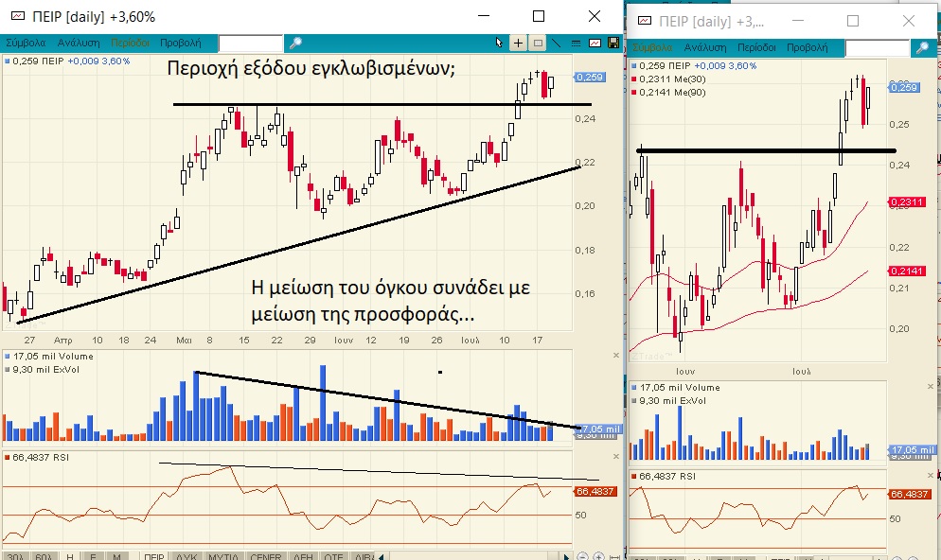Select the arrow pointer tool
This screenshot has width=941, height=560.
pyautogui.click(x=500, y=43)
